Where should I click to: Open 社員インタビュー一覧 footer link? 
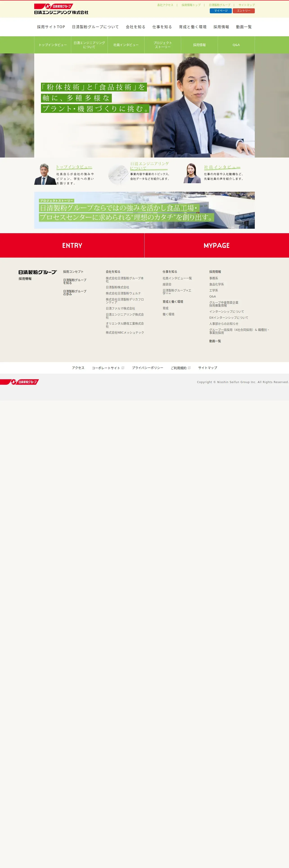pyautogui.click(x=177, y=278)
